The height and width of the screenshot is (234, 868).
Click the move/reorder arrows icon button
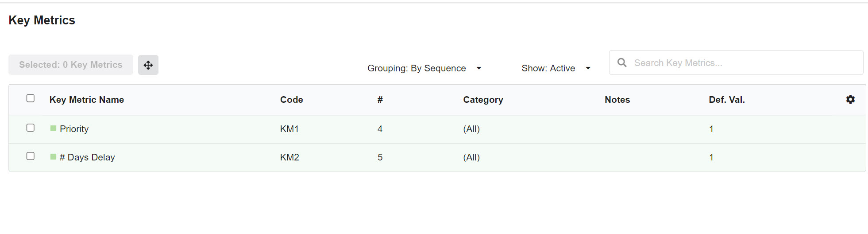coord(148,65)
